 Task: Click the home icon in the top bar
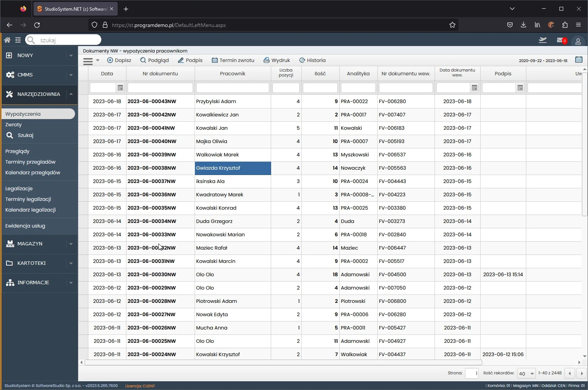pyautogui.click(x=7, y=40)
